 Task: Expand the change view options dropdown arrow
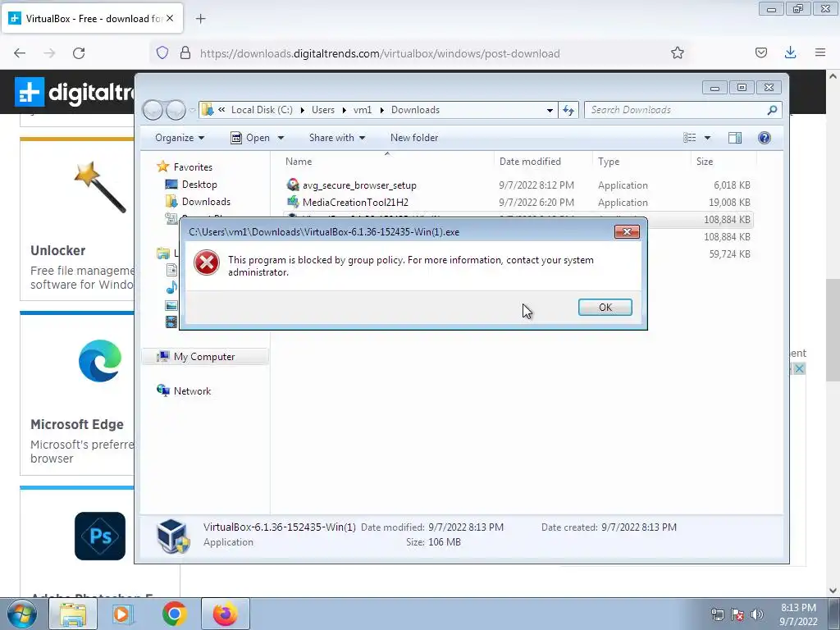click(707, 138)
